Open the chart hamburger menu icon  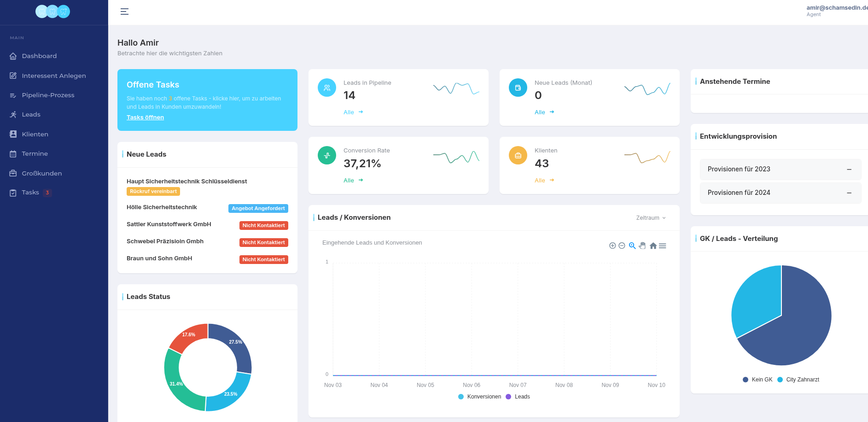tap(663, 246)
